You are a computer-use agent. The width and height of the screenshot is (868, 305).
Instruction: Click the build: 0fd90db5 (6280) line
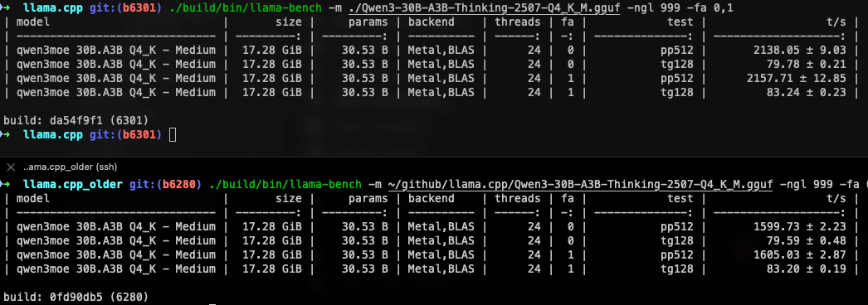click(x=76, y=298)
